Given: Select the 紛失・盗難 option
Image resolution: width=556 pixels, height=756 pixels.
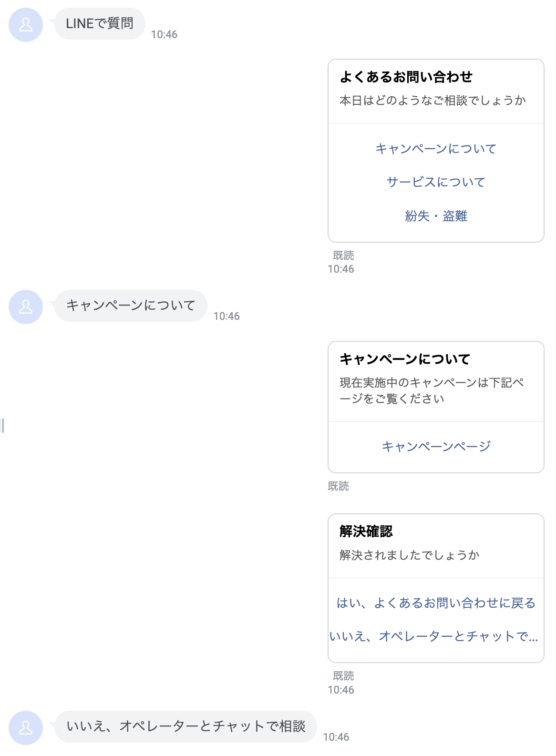Looking at the screenshot, I should tap(436, 216).
